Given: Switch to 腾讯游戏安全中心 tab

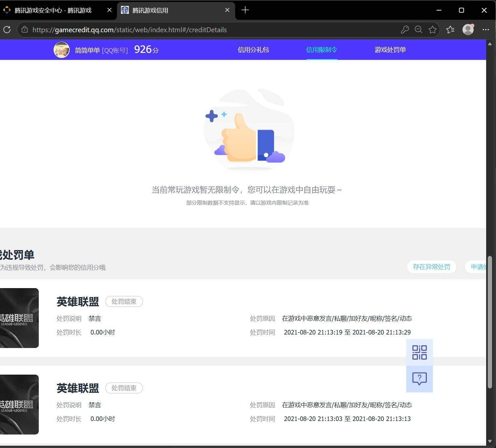Looking at the screenshot, I should tap(53, 10).
